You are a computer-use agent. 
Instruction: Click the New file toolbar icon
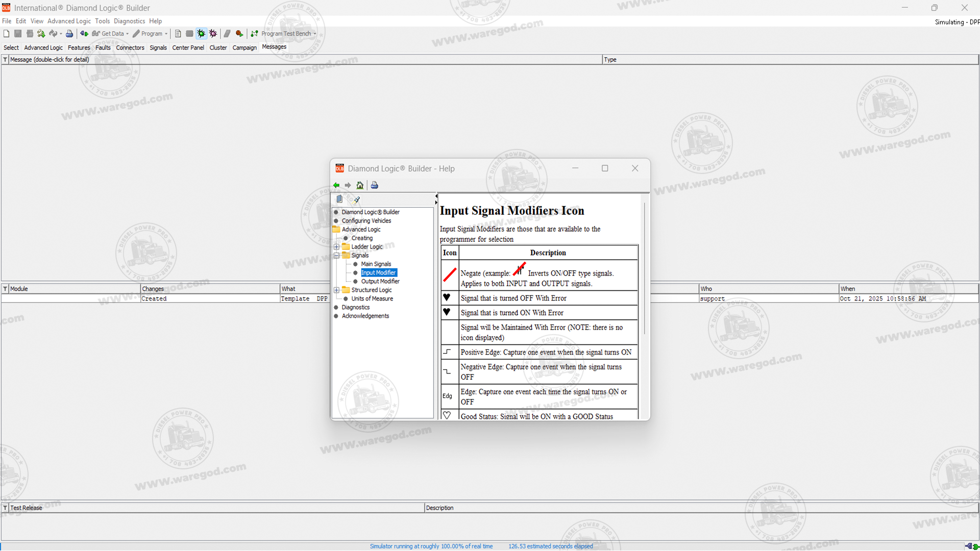6,34
